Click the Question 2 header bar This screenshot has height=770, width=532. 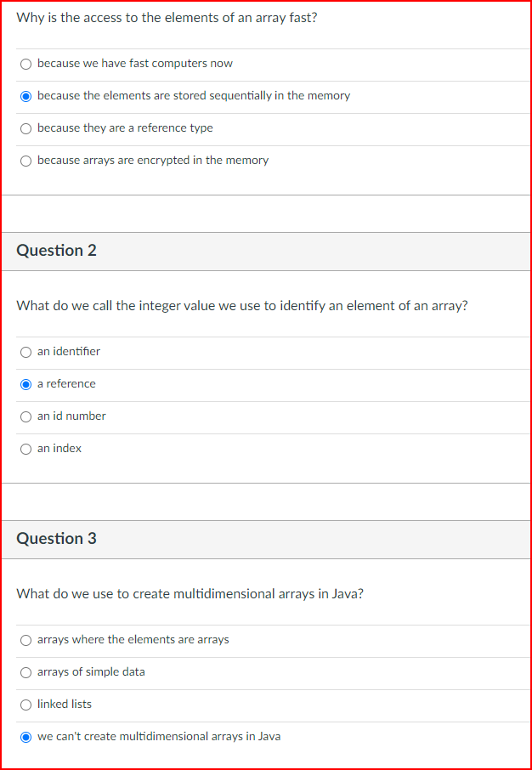tap(265, 251)
